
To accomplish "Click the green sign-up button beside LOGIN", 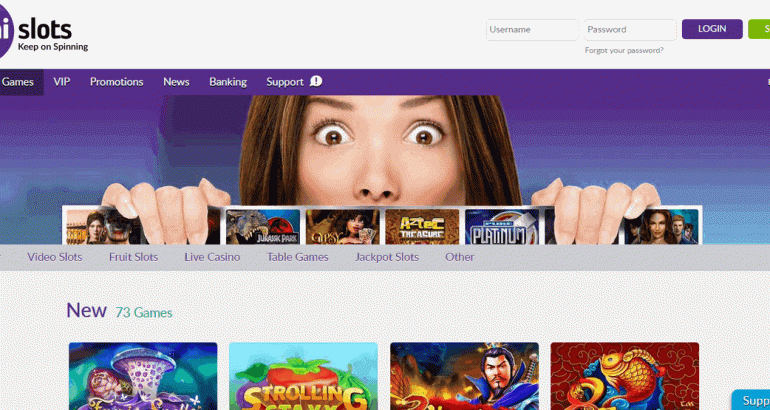I will tap(759, 29).
